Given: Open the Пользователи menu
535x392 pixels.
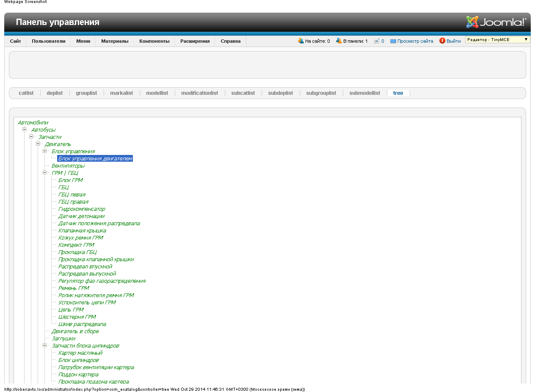Looking at the screenshot, I should 49,41.
